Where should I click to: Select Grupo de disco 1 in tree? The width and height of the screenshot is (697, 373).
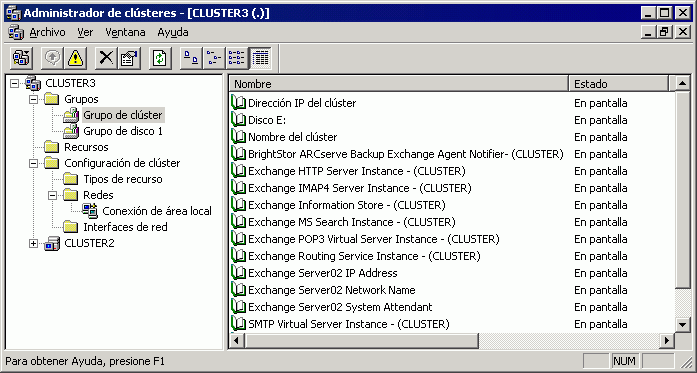click(123, 131)
